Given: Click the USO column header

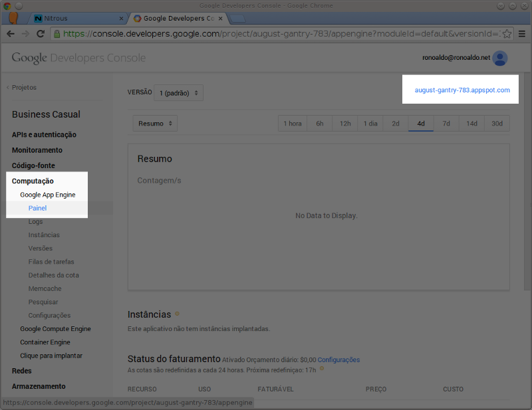Looking at the screenshot, I should click(x=205, y=389).
